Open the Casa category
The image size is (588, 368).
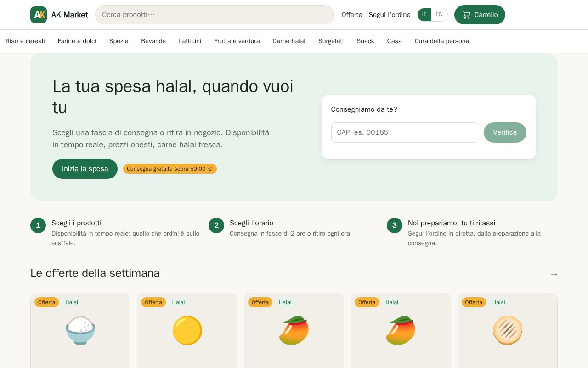point(395,41)
